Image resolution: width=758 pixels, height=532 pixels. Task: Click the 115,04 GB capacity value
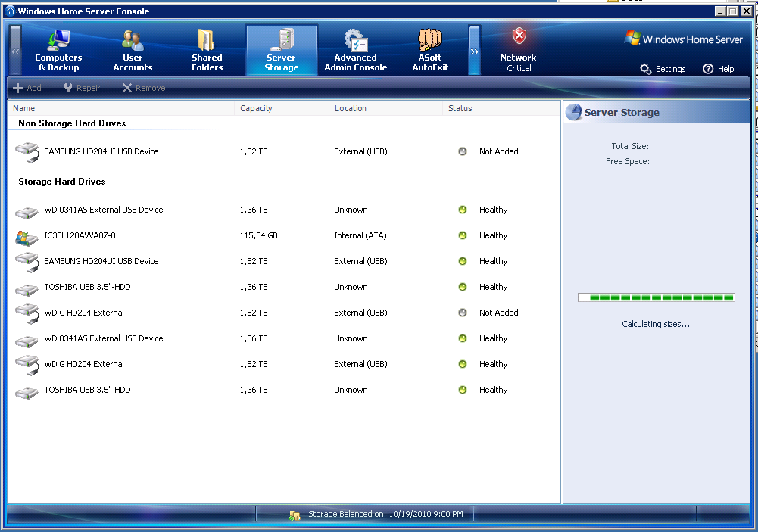coord(259,235)
